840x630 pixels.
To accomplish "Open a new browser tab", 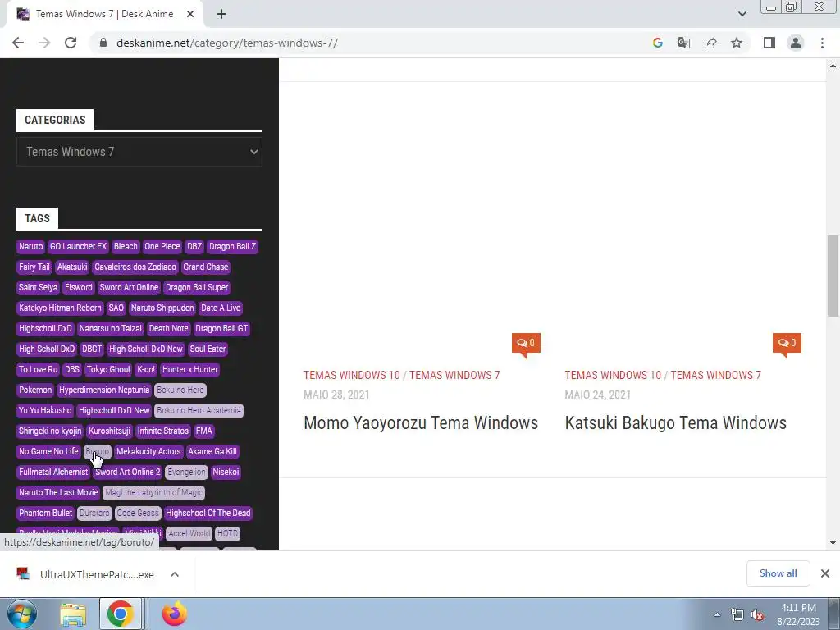I will [x=221, y=14].
